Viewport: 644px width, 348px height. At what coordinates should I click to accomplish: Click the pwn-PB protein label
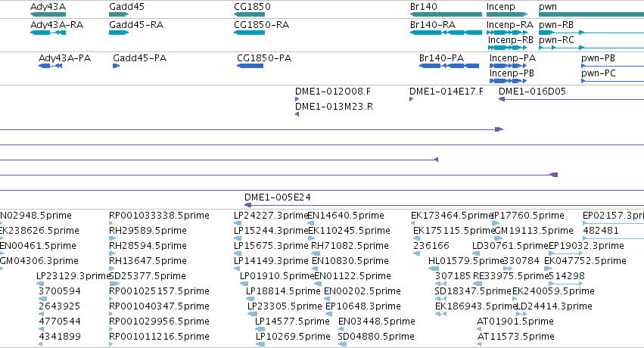[599, 58]
